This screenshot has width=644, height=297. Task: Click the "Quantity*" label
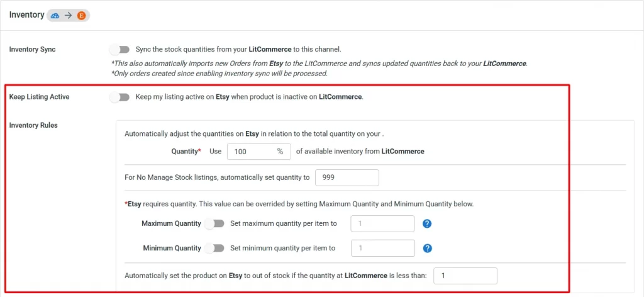point(186,152)
